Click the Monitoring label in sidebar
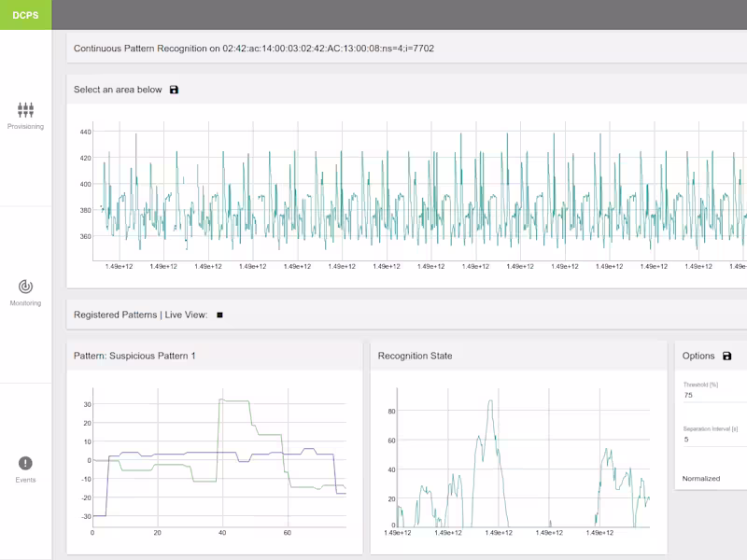Screen dimensions: 747x560 pyautogui.click(x=25, y=303)
